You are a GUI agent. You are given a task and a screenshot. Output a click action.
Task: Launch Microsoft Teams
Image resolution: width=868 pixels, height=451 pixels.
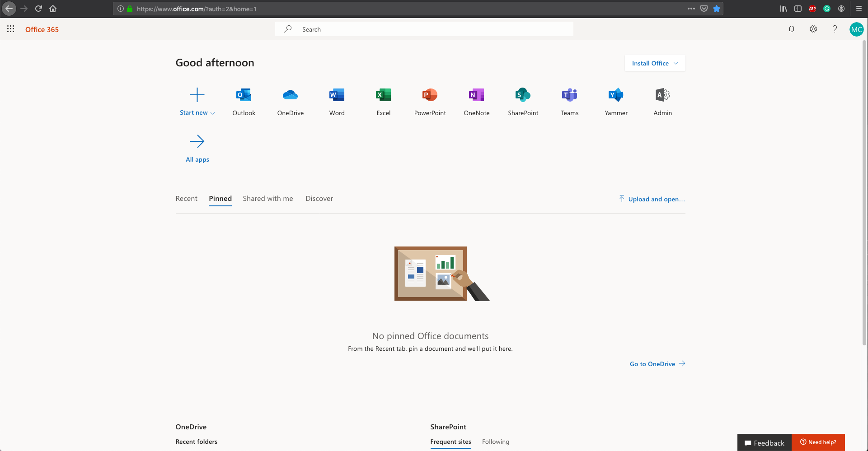point(569,95)
